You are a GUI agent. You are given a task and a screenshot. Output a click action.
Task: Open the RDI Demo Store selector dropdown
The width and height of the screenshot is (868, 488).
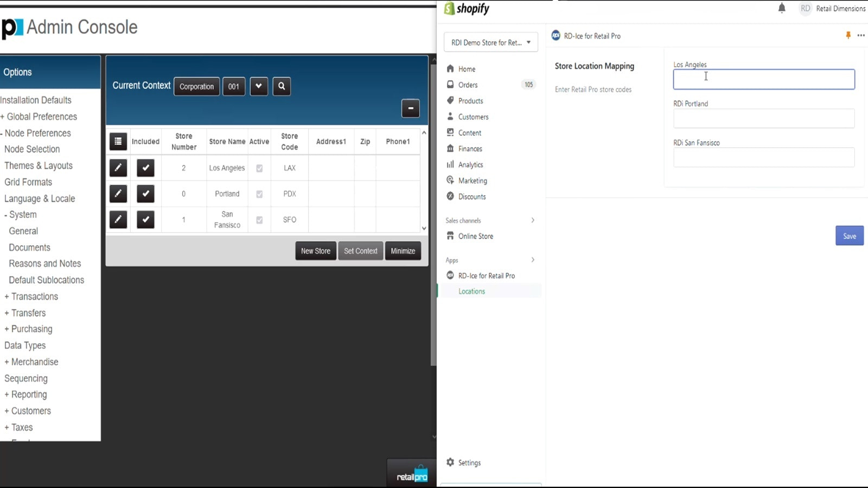(491, 42)
